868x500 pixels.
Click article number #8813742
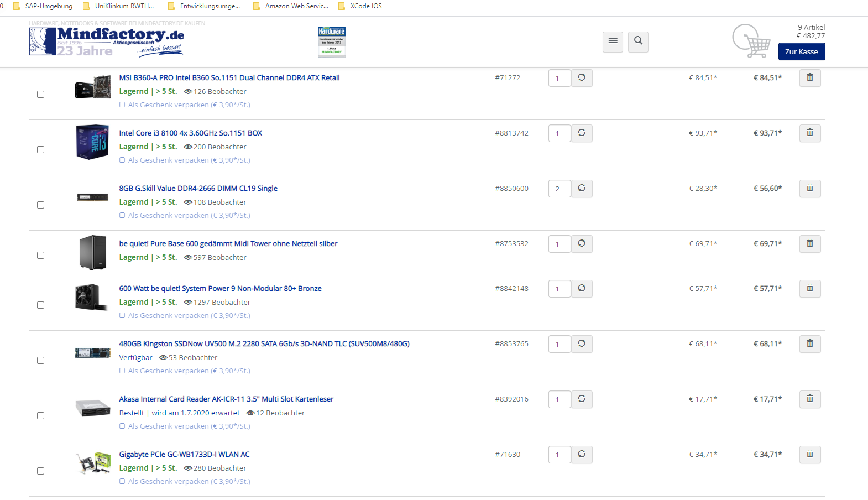point(511,133)
